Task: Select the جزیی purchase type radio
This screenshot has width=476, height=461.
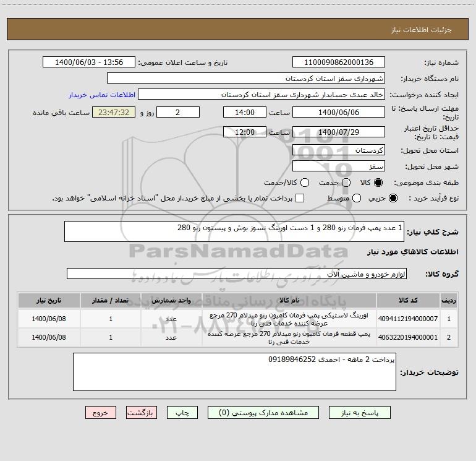Action: pyautogui.click(x=393, y=198)
